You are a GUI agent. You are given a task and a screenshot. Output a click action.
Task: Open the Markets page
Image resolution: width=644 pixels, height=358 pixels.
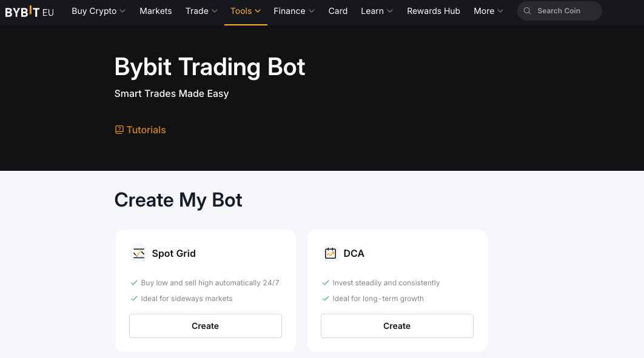pyautogui.click(x=155, y=11)
